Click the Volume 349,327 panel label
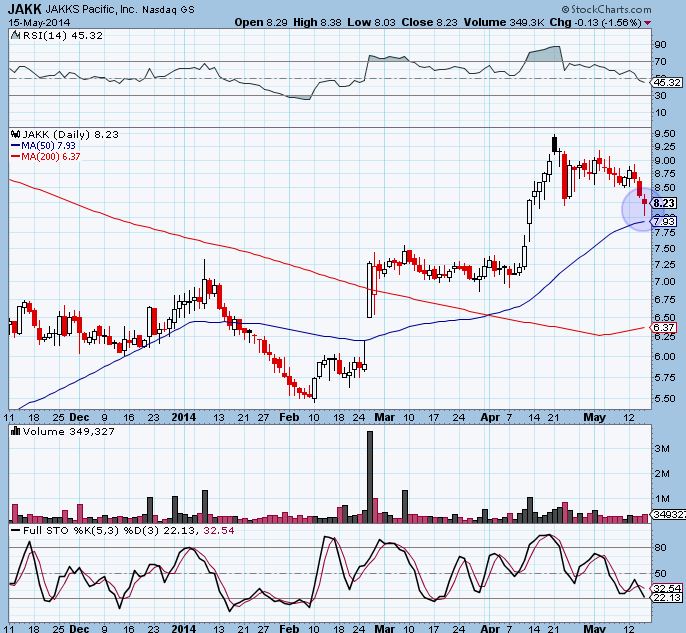 [x=68, y=432]
